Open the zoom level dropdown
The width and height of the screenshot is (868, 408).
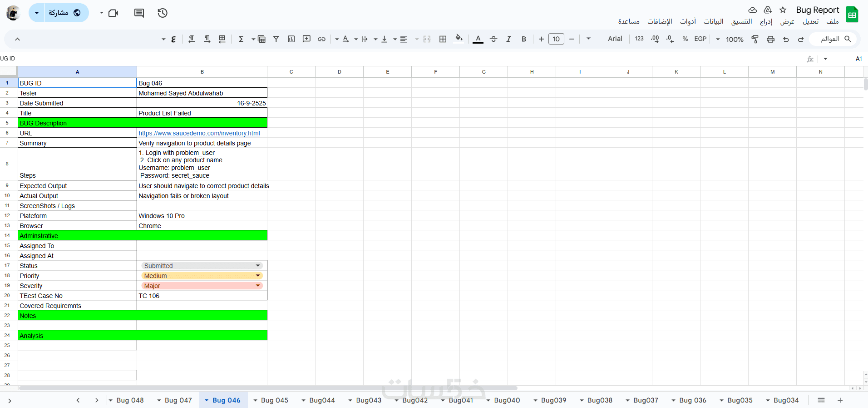pyautogui.click(x=730, y=40)
